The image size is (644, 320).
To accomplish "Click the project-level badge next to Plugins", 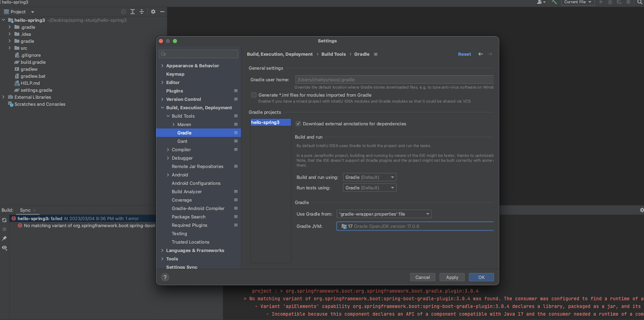I will point(236,91).
